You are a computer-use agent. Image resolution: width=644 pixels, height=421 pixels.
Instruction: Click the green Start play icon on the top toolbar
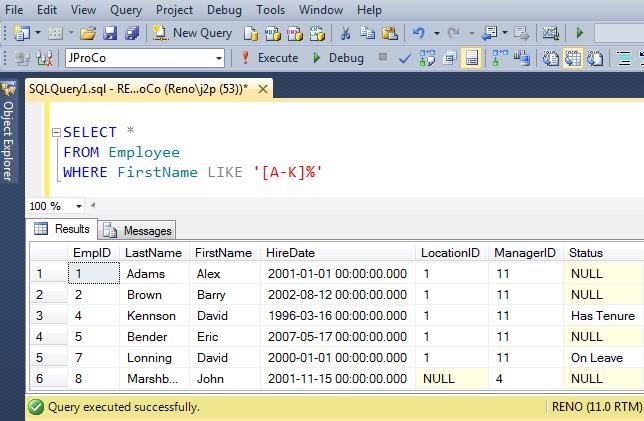580,32
